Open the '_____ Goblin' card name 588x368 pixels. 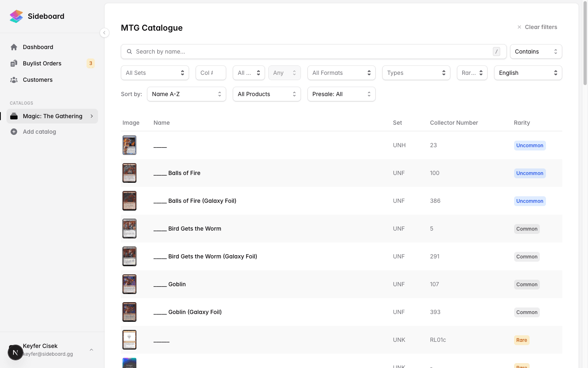pos(169,284)
